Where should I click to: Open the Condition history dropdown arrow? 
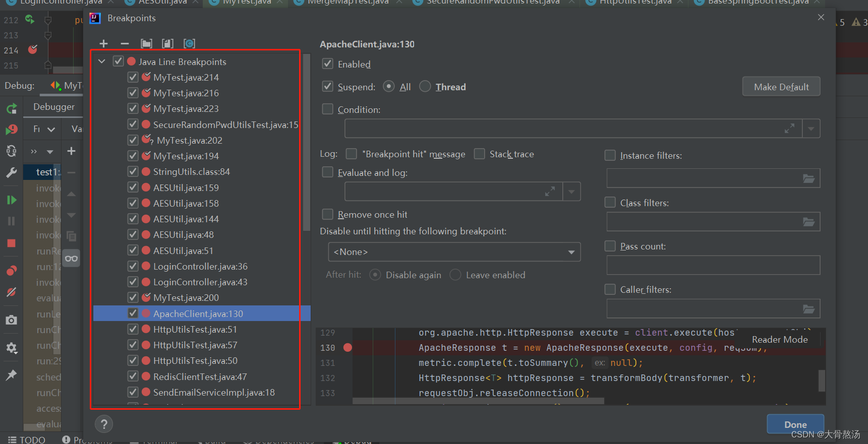pos(811,129)
